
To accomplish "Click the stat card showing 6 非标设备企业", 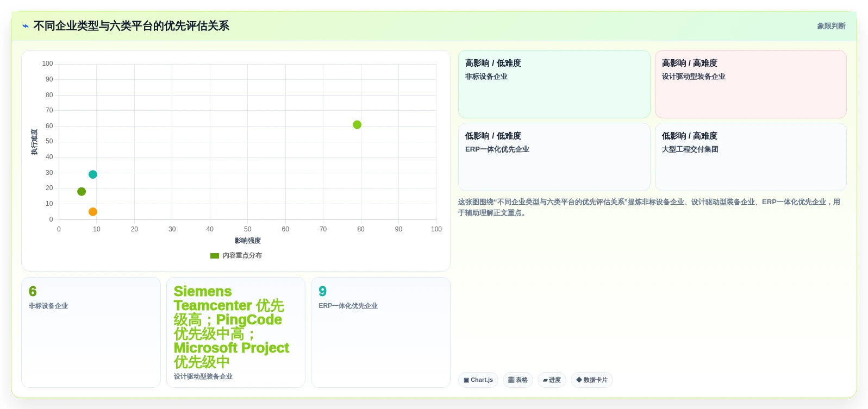I will 91,332.
